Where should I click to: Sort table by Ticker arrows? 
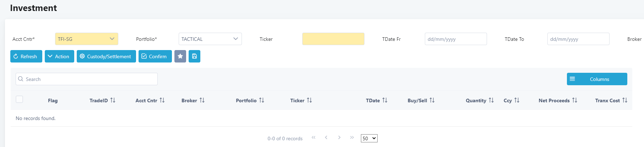(x=309, y=100)
